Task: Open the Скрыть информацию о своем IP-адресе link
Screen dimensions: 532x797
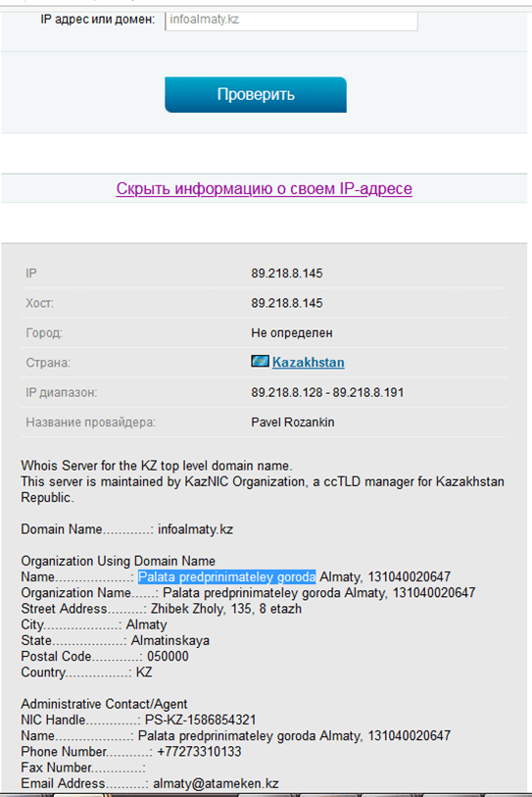Action: (264, 188)
